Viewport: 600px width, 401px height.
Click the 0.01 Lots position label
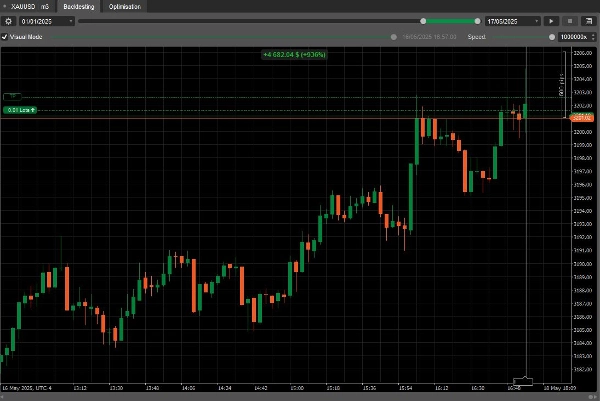tap(20, 109)
